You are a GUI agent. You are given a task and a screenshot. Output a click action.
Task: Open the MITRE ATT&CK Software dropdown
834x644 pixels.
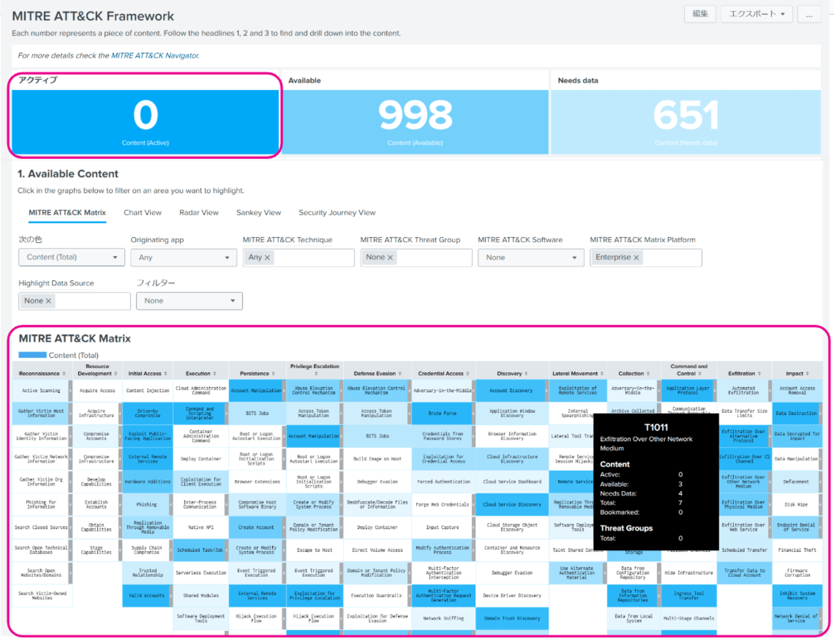click(531, 257)
